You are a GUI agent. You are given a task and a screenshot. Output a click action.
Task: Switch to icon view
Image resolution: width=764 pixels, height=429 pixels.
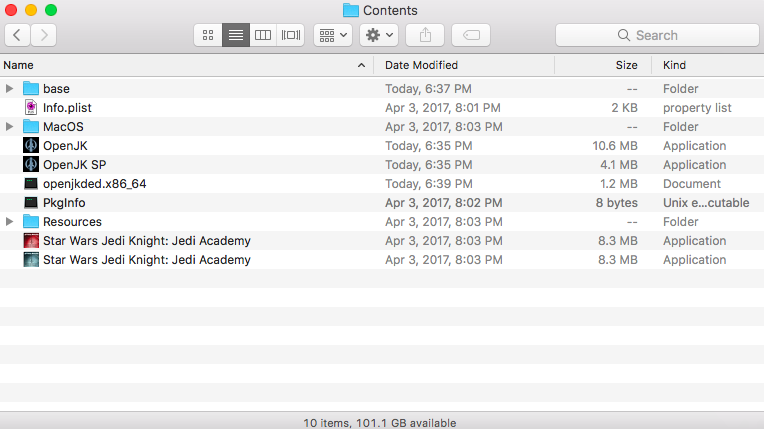click(208, 35)
